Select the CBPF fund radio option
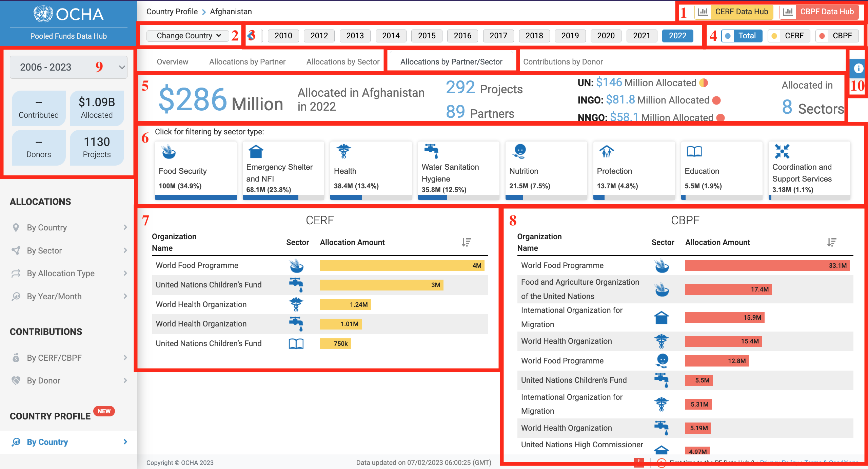This screenshot has height=469, width=868. pos(837,36)
